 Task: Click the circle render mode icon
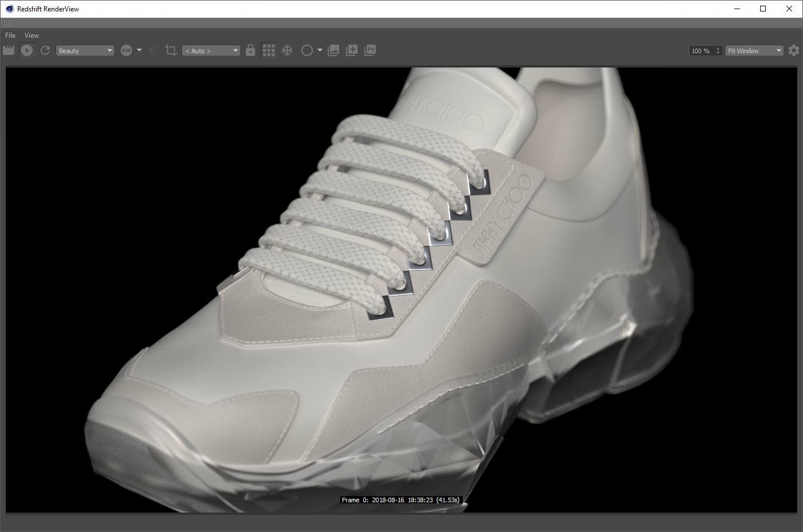pos(307,50)
